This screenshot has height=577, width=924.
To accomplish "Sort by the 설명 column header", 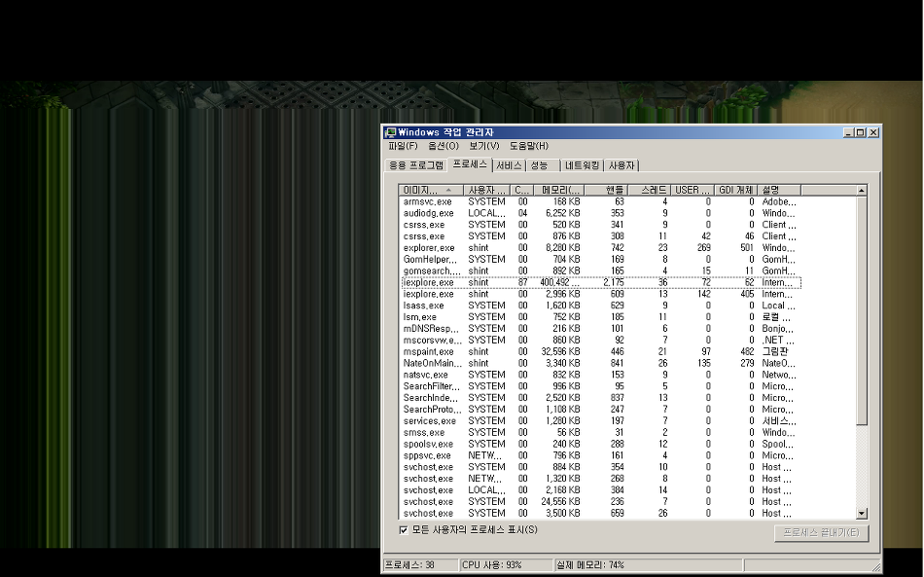I will pos(779,190).
